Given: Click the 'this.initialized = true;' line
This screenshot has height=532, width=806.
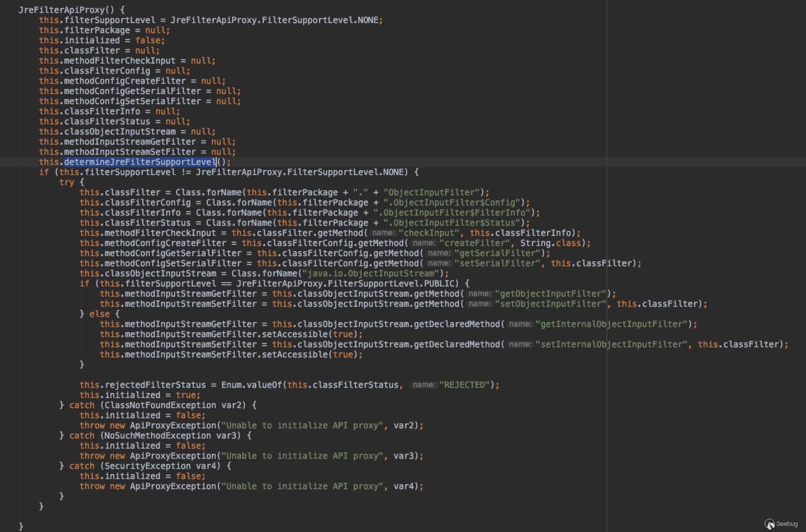Looking at the screenshot, I should (x=140, y=395).
